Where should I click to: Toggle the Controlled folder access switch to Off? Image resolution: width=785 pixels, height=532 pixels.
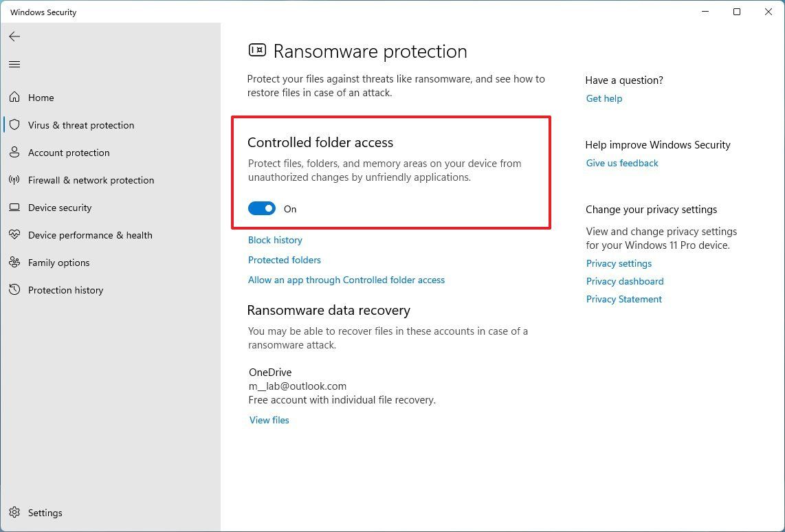coord(261,208)
